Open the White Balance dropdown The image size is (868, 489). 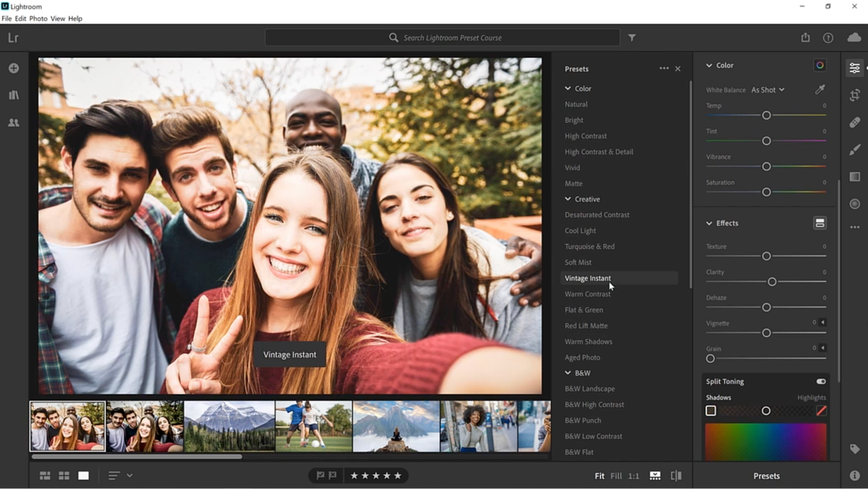tap(768, 89)
